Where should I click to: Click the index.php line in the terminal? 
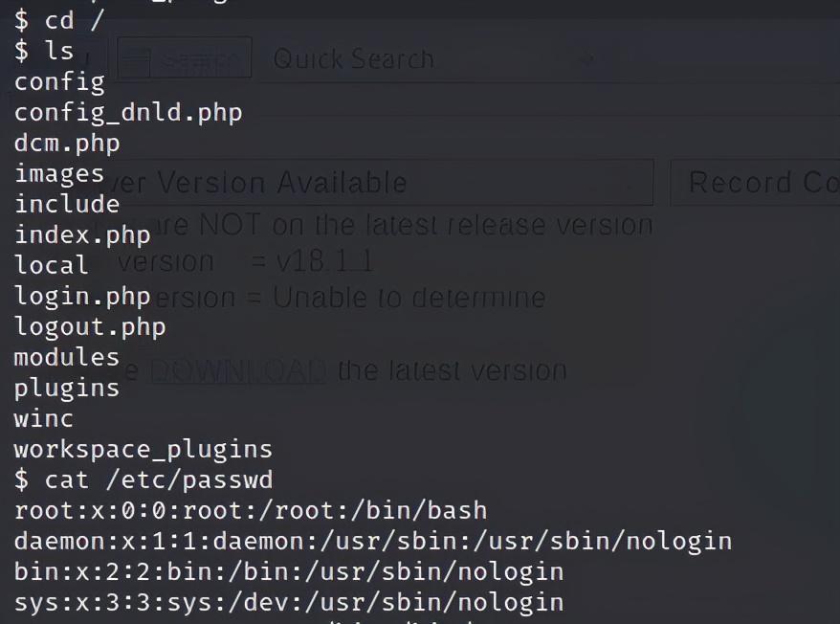(82, 235)
